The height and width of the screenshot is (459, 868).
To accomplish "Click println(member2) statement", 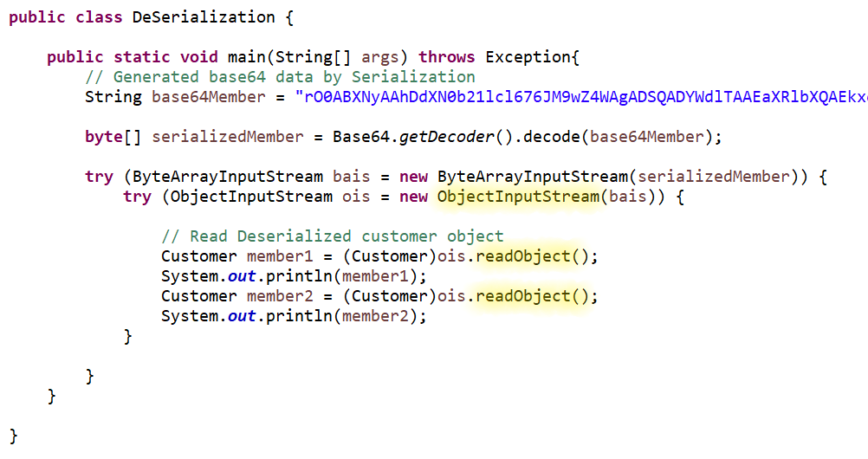I will (294, 316).
